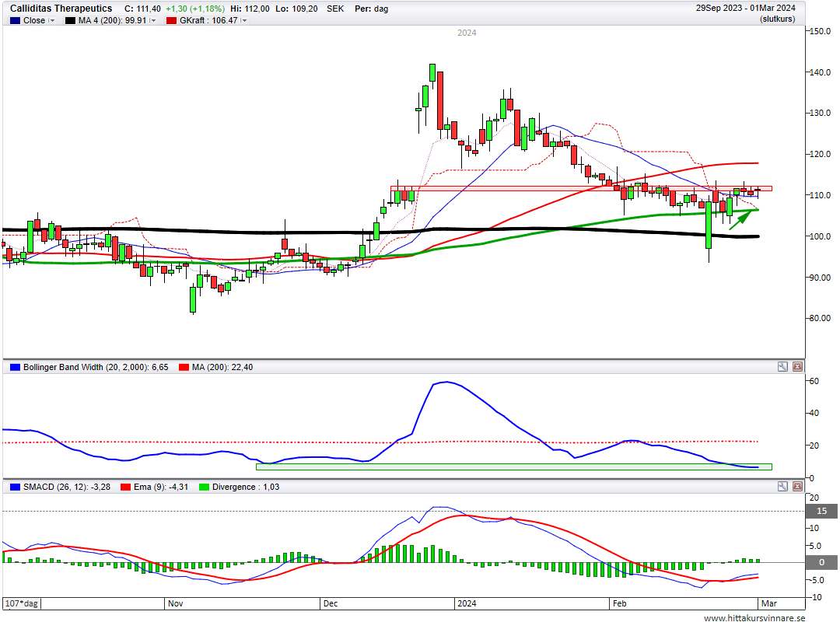Click the green Divergence color swatch

tap(204, 487)
